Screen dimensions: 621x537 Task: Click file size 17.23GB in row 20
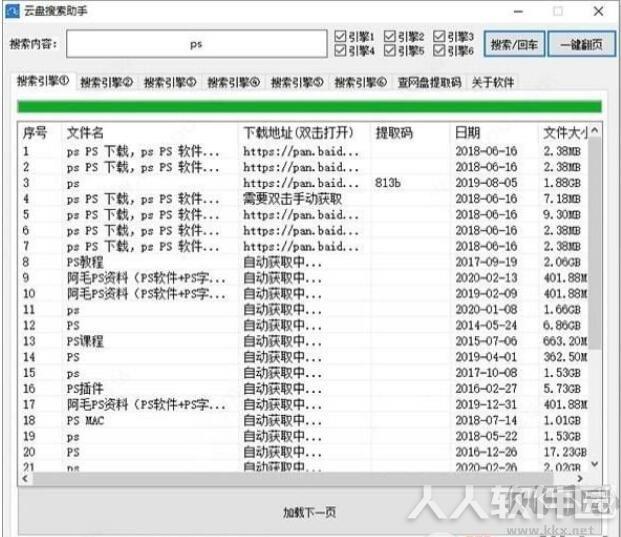pos(565,452)
